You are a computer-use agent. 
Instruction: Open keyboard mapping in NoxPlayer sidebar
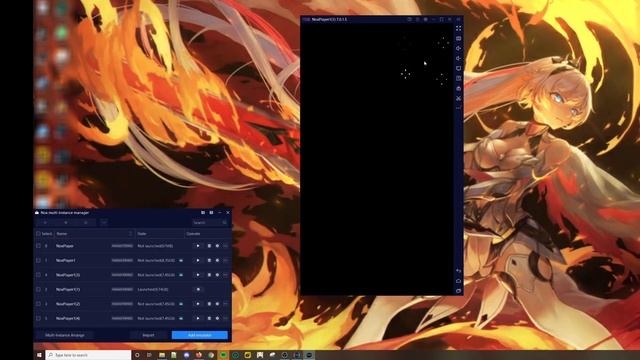pos(458,38)
